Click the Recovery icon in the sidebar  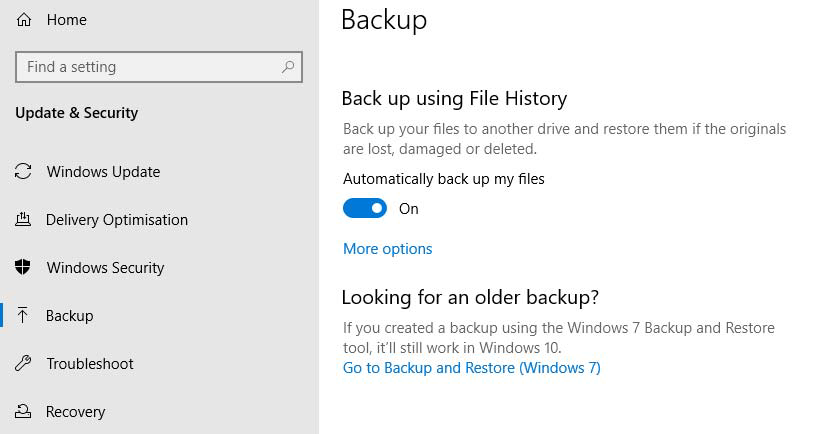pos(24,412)
